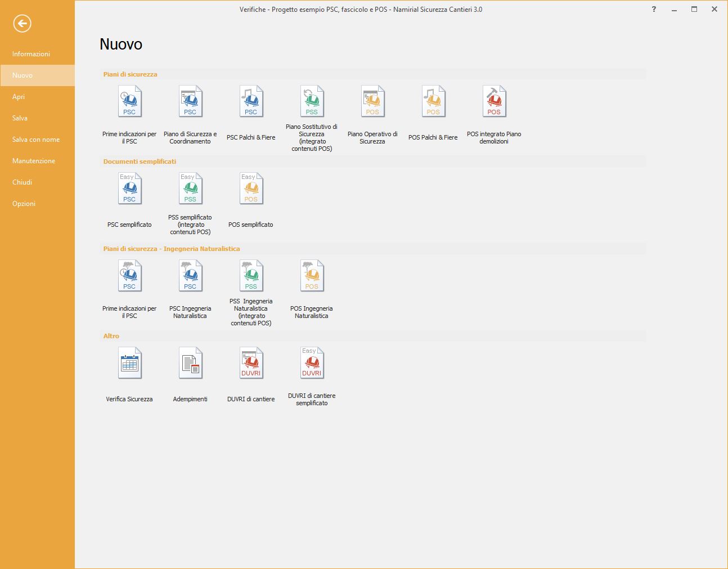
Task: Select PSS semplificato easy document icon
Action: 190,189
